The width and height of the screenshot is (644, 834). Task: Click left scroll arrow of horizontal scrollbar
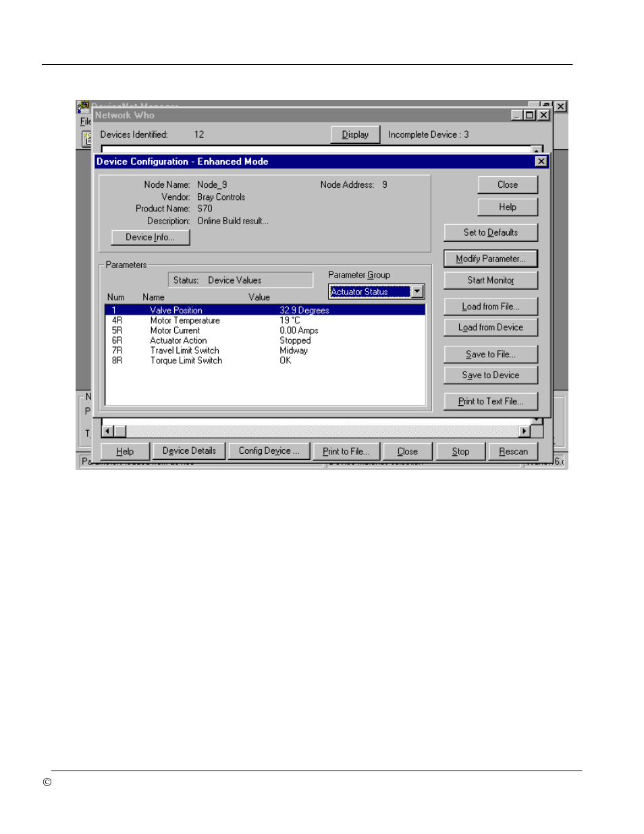click(x=107, y=431)
